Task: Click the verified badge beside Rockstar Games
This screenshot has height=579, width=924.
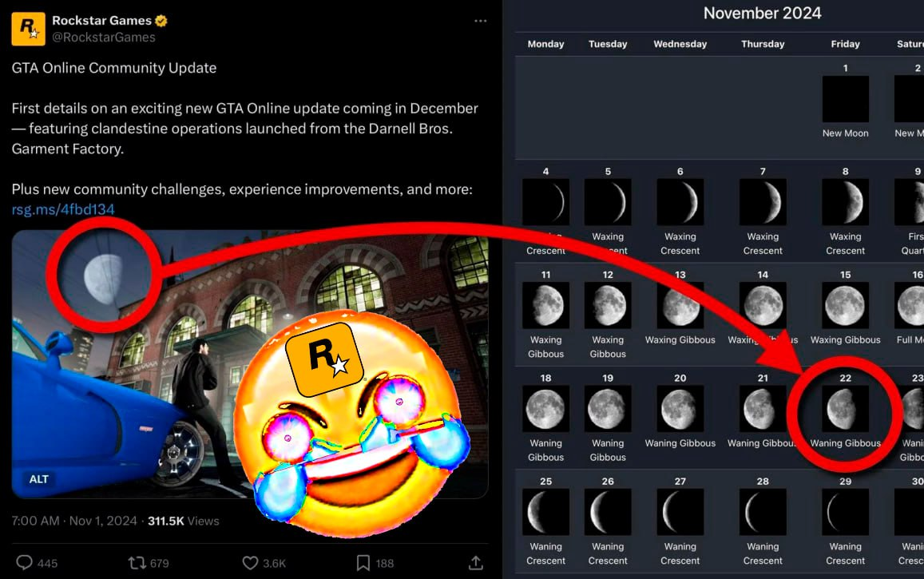Action: click(x=161, y=21)
